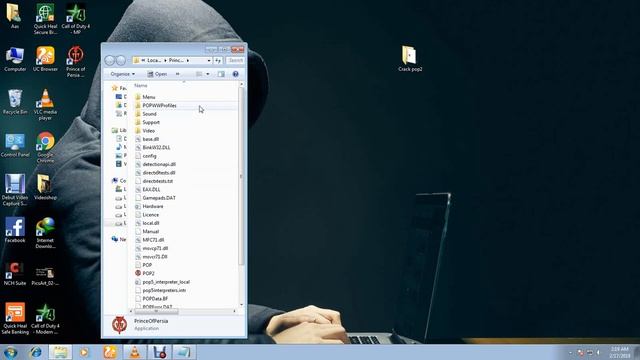
Task: Select the Facebook desktop shortcut
Action: (15, 230)
